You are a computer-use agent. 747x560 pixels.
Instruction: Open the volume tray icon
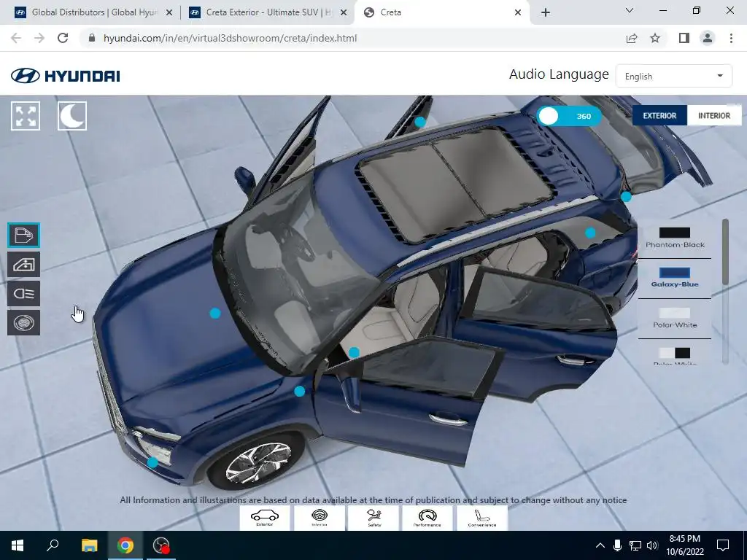tap(652, 545)
